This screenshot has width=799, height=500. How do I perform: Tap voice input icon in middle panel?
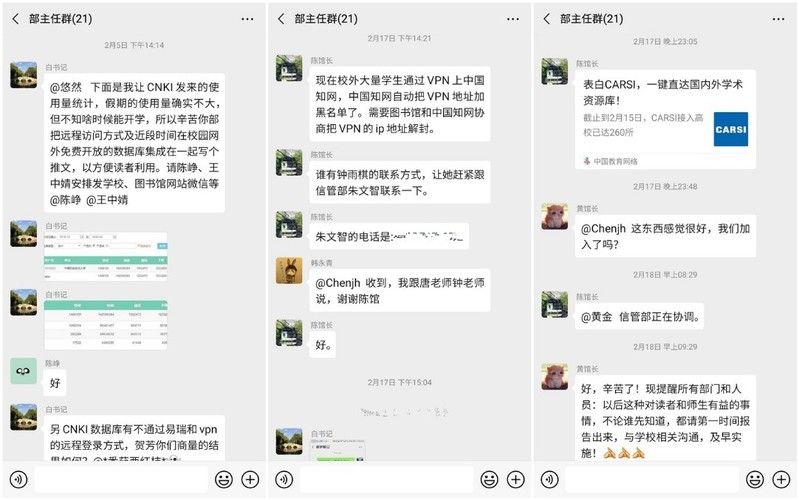[284, 479]
